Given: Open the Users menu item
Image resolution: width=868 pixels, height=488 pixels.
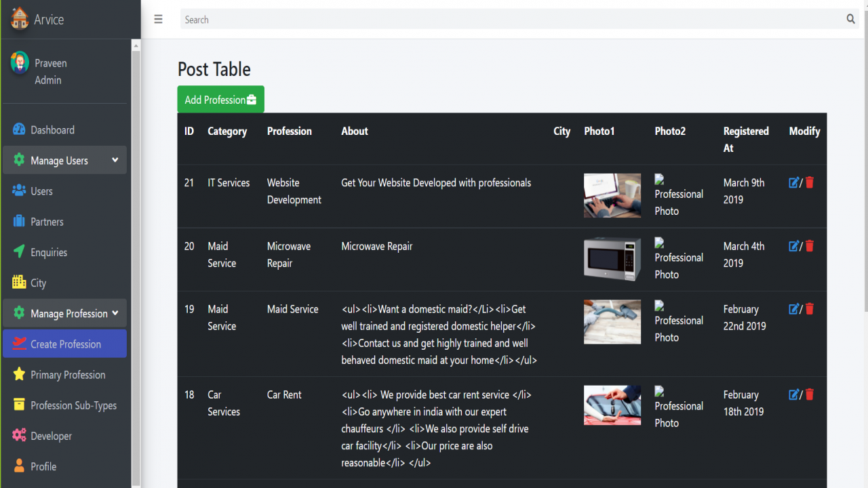Looking at the screenshot, I should [x=64, y=191].
